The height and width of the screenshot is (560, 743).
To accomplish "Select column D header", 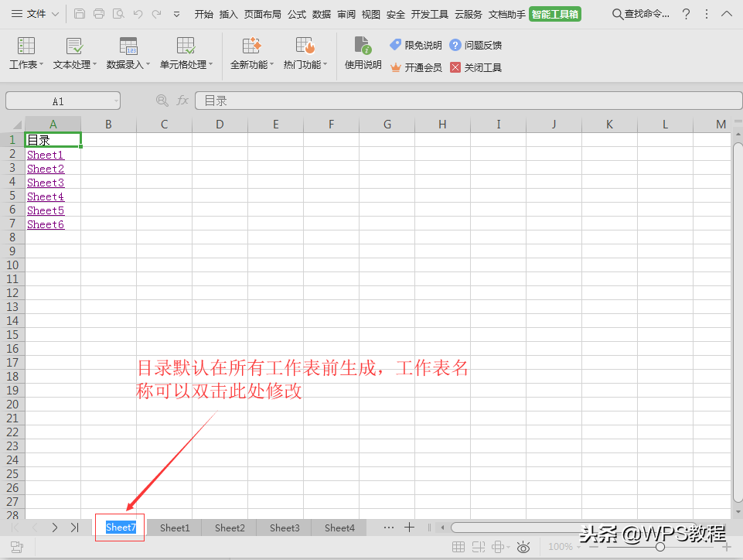I will coord(220,125).
